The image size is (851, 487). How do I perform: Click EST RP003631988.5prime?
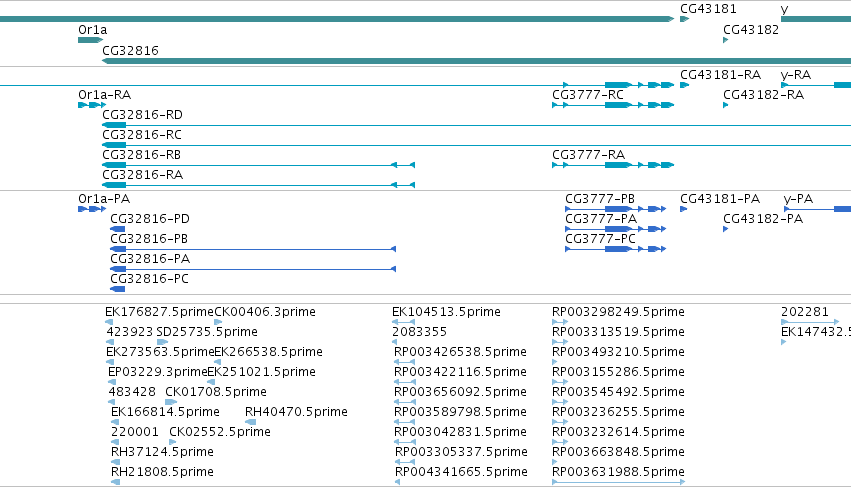(x=618, y=472)
